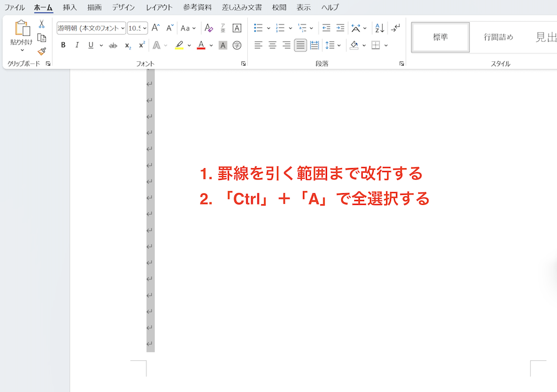Image resolution: width=557 pixels, height=392 pixels.
Task: Click the numbered list icon
Action: pyautogui.click(x=280, y=28)
